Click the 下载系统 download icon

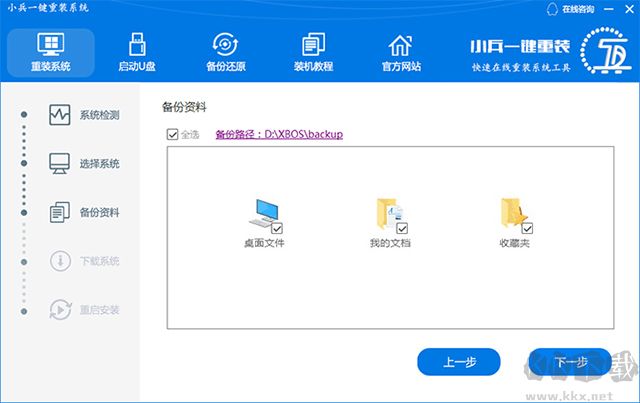[x=60, y=261]
